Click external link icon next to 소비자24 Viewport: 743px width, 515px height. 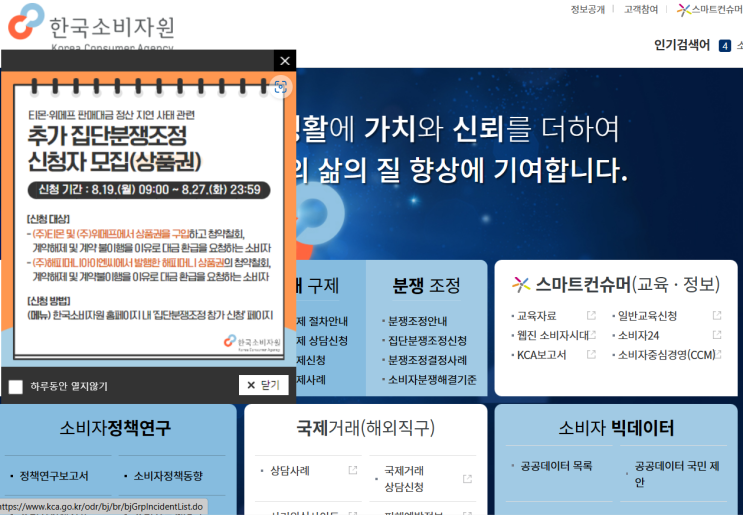coord(717,335)
